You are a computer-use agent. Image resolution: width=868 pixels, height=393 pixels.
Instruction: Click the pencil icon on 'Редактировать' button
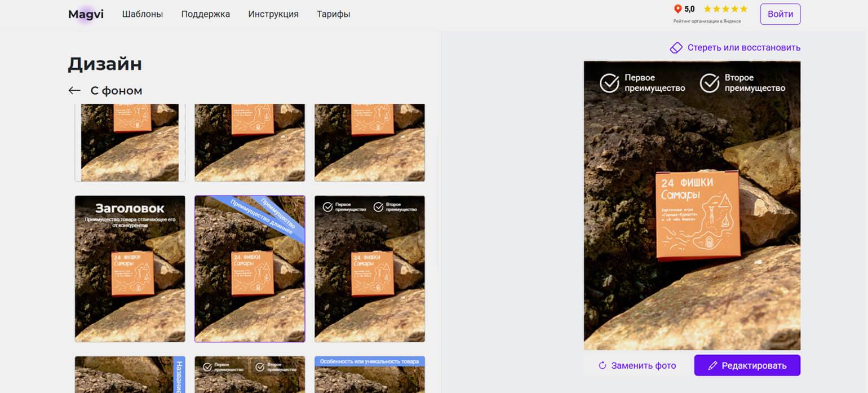tap(712, 365)
